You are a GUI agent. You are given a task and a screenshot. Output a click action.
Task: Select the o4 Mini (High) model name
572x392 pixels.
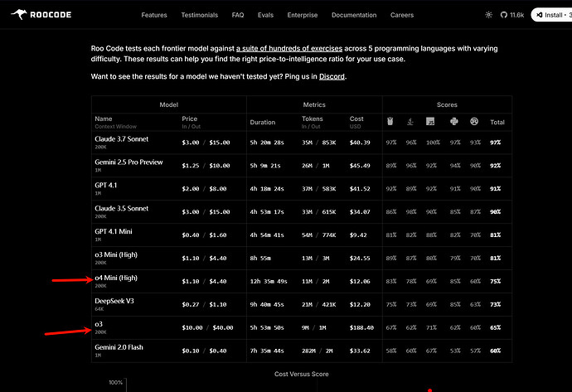[x=116, y=278]
